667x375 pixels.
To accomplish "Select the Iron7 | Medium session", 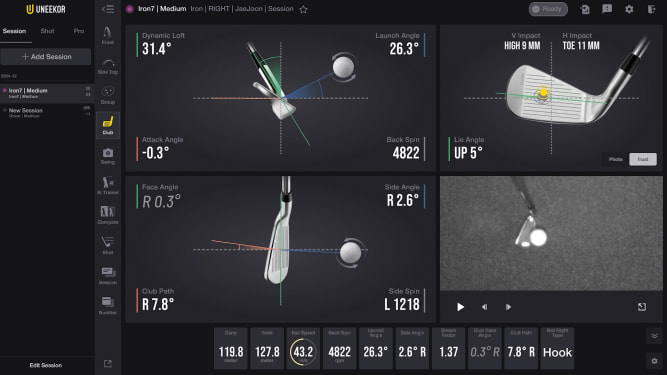I will [x=46, y=93].
